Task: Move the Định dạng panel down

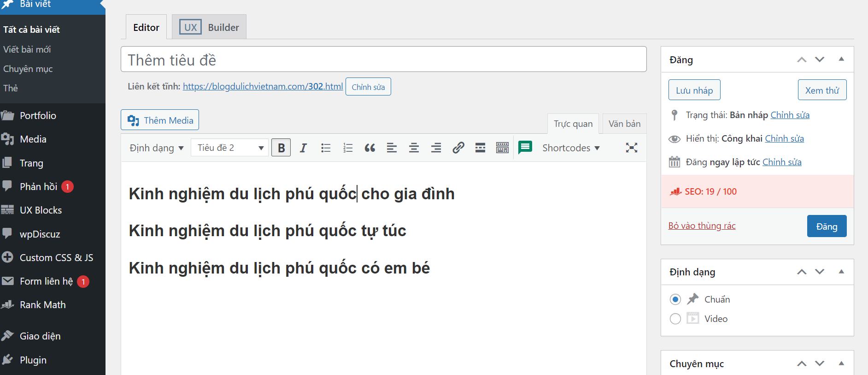Action: (820, 272)
